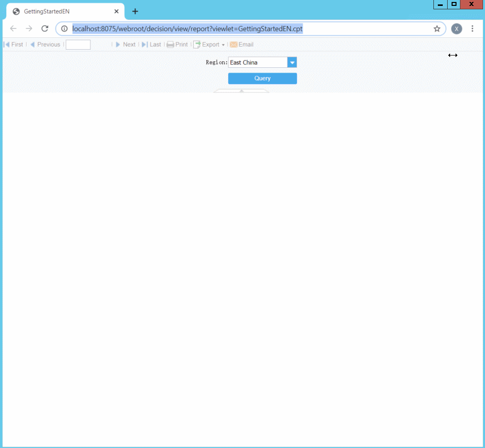The image size is (485, 448).
Task: Open the Chrome three-dot menu
Action: tap(473, 28)
